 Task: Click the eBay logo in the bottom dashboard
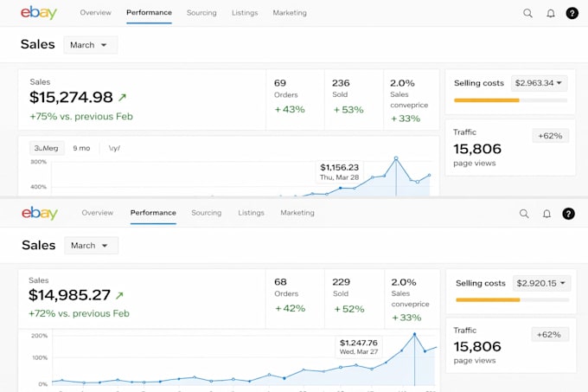40,213
